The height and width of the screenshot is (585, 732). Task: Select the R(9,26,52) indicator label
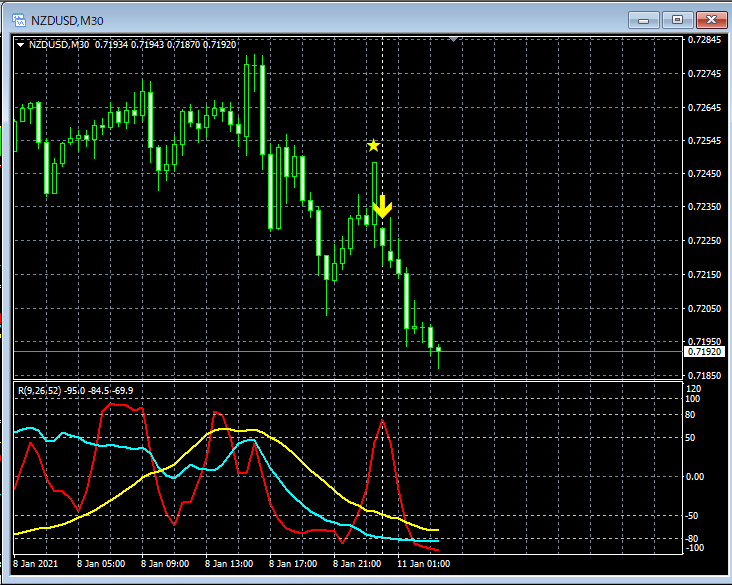coord(76,389)
